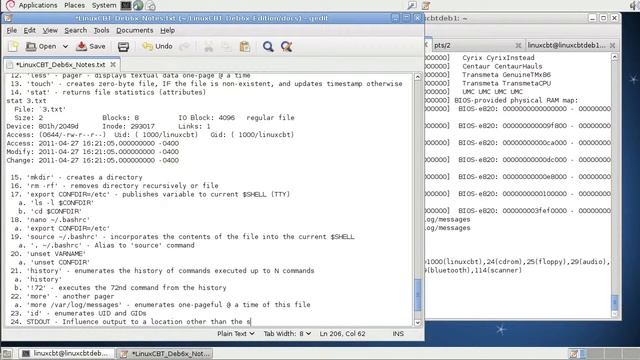Click the web browser launcher in top panel

click(138, 5)
